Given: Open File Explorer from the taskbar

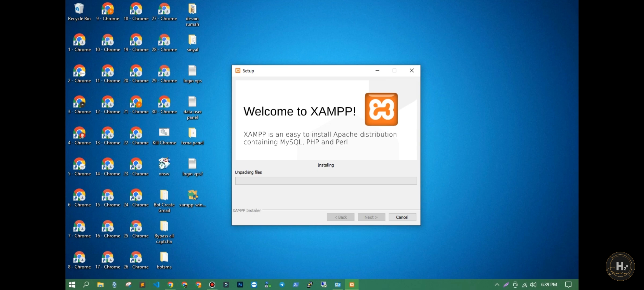Looking at the screenshot, I should (x=100, y=285).
